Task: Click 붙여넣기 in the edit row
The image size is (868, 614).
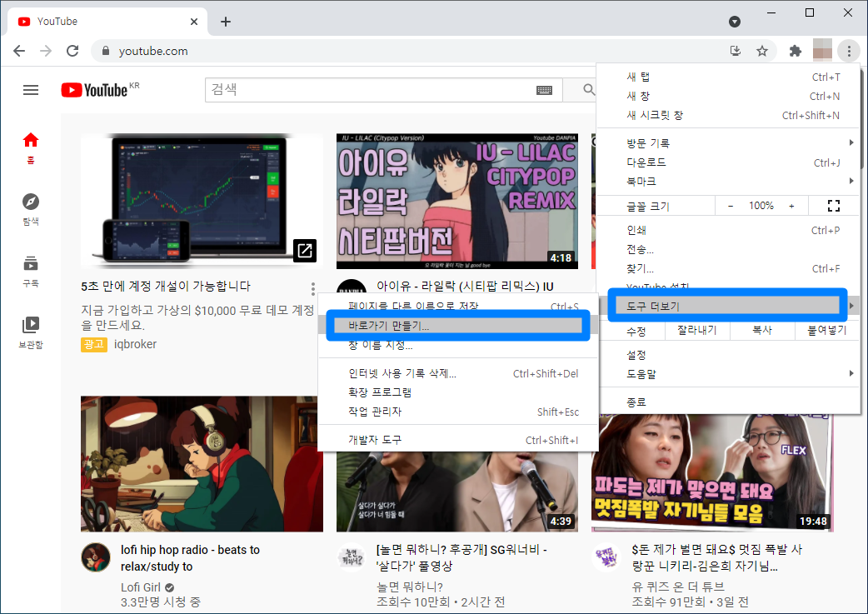Action: click(x=827, y=331)
